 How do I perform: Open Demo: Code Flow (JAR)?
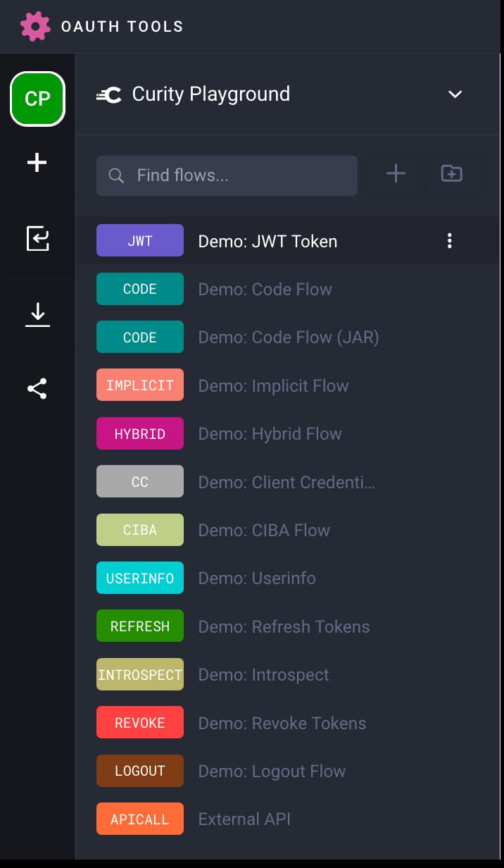pyautogui.click(x=288, y=337)
